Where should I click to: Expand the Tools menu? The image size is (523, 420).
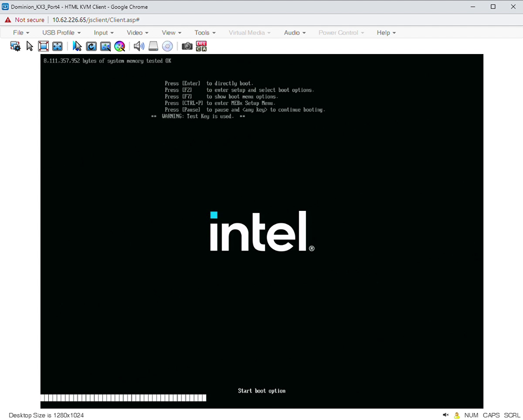pos(205,33)
